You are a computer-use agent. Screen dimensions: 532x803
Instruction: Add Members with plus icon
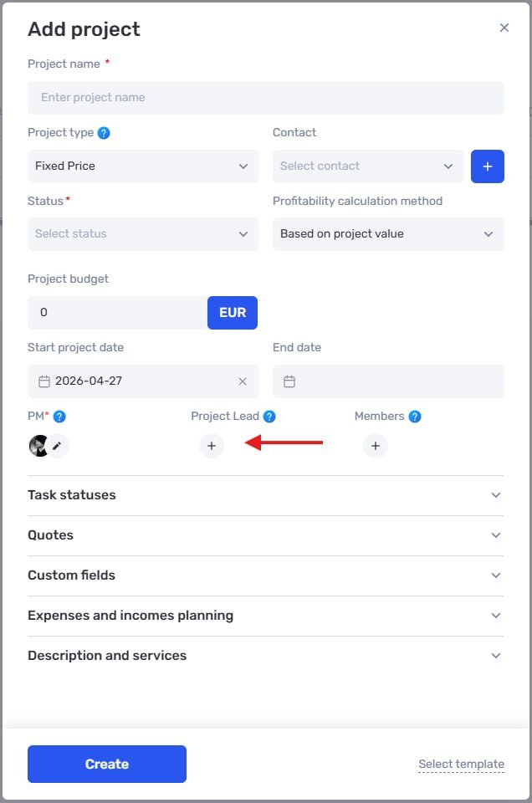(376, 446)
